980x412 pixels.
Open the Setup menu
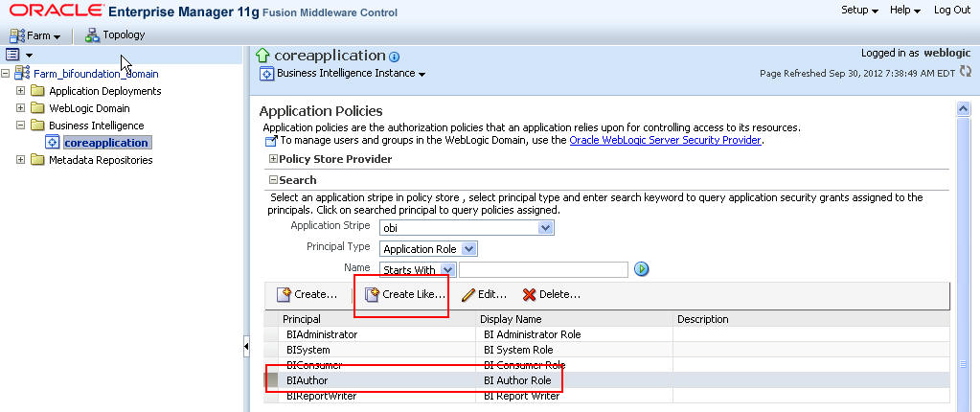click(x=859, y=10)
